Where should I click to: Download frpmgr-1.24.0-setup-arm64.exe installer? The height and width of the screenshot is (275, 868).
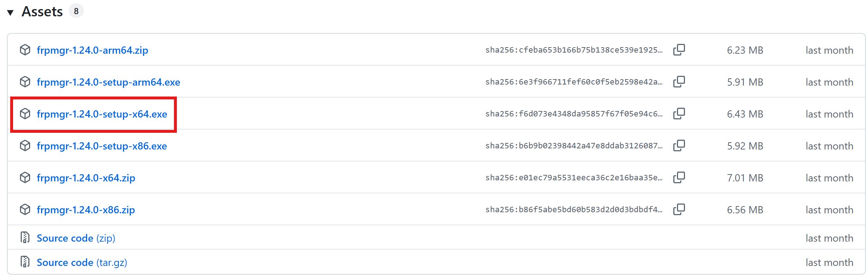coord(108,82)
